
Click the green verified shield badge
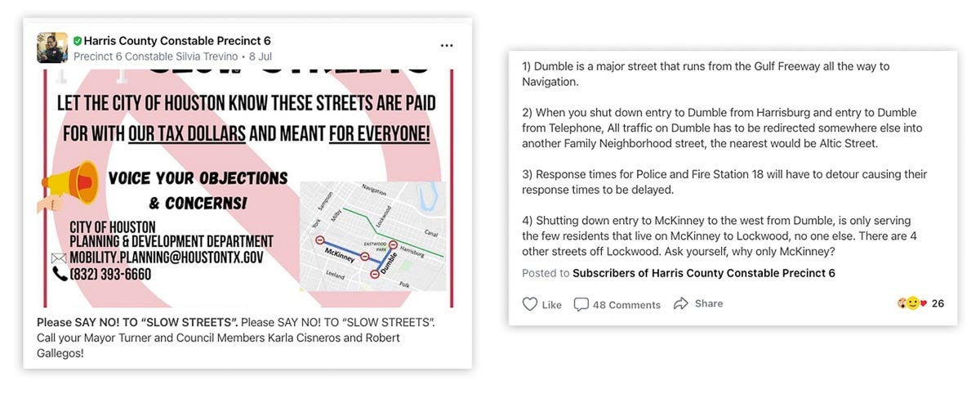point(78,41)
